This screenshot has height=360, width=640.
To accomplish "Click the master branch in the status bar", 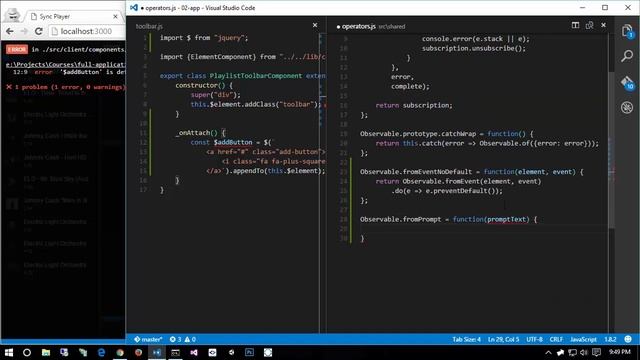I will (x=148, y=339).
